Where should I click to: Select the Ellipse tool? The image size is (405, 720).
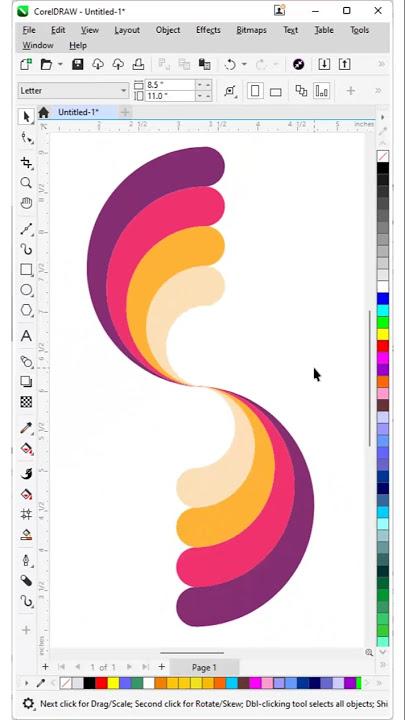pos(26,290)
